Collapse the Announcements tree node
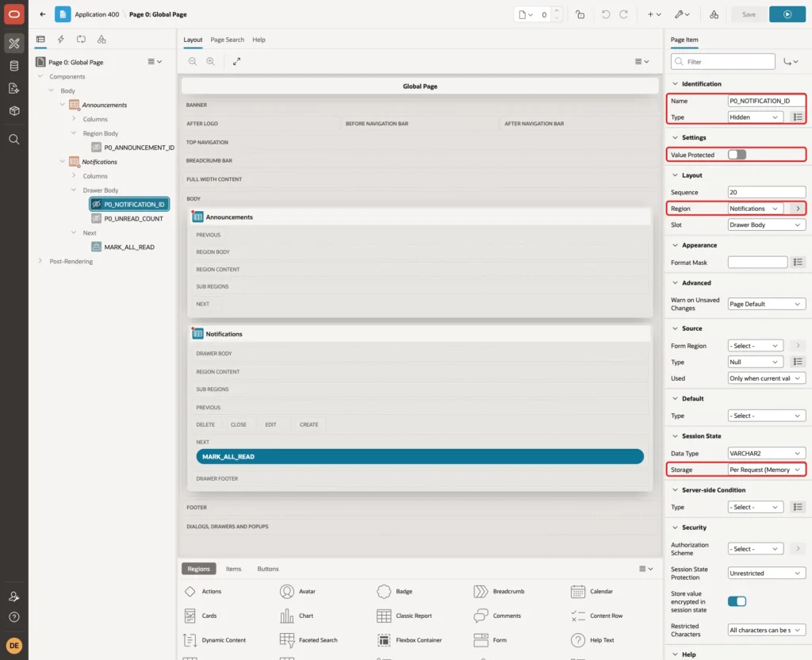The image size is (812, 660). coord(62,105)
